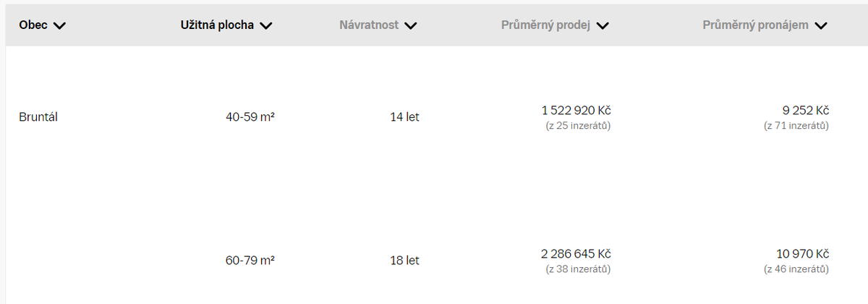Click the 9 252 Kč rent value
This screenshot has width=868, height=304.
click(801, 111)
